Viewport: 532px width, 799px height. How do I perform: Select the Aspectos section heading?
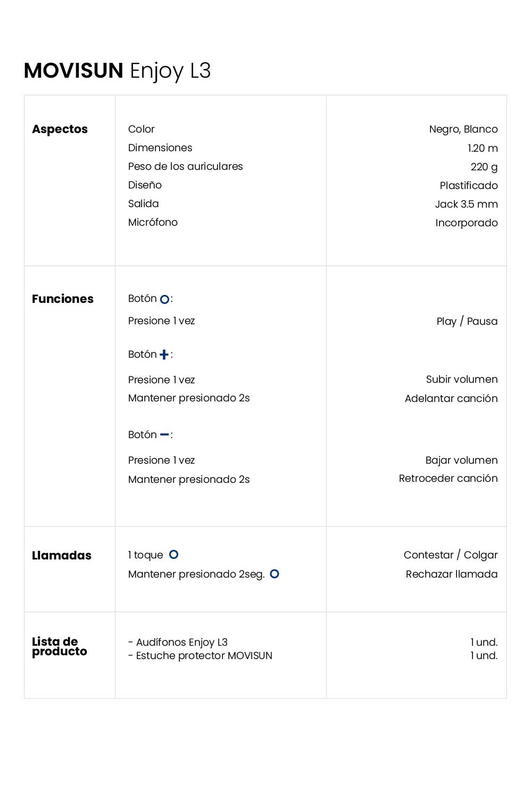click(x=60, y=129)
